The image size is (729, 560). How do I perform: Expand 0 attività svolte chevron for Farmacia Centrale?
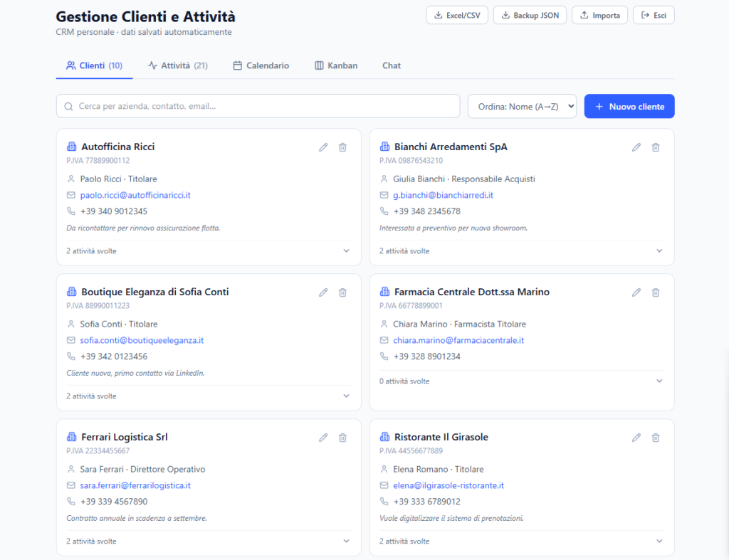pyautogui.click(x=659, y=381)
